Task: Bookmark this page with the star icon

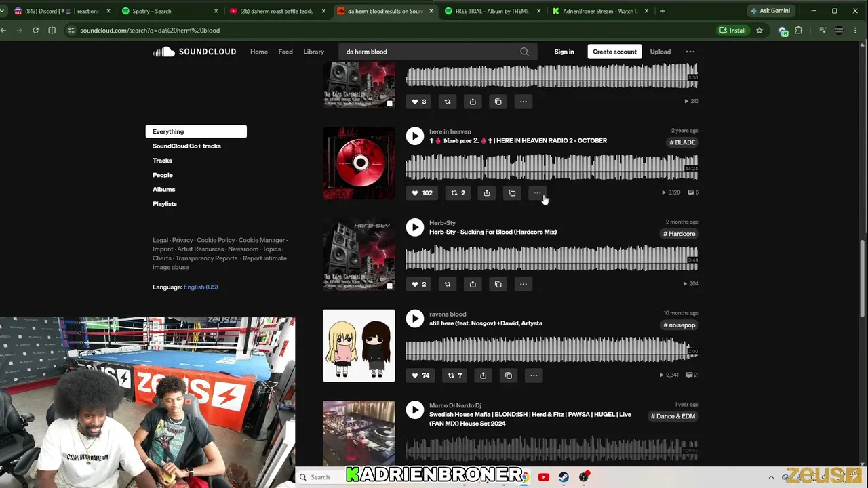Action: 759,30
